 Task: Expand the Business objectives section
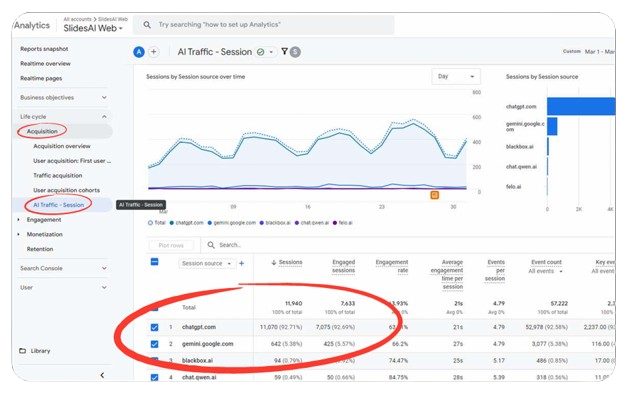pos(63,97)
